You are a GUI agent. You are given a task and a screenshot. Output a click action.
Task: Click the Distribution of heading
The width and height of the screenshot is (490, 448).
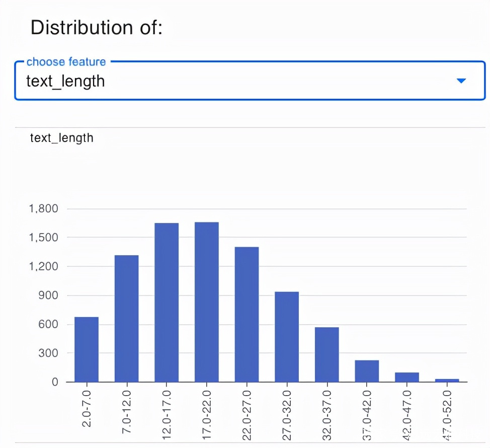[x=96, y=28]
